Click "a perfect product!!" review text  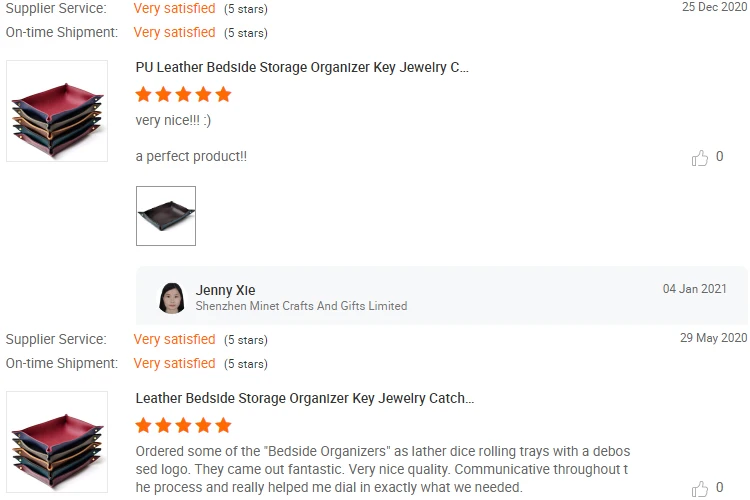tap(191, 157)
